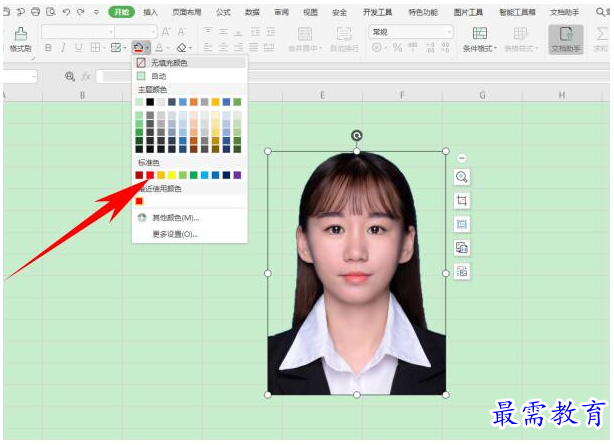Image resolution: width=614 pixels, height=445 pixels.
Task: Click the currency format icon
Action: pos(377,48)
